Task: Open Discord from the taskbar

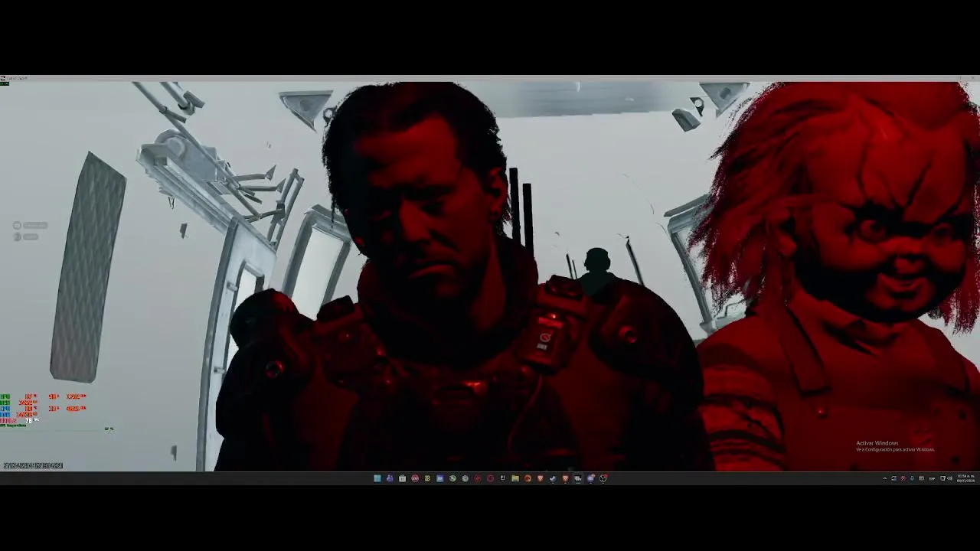Action: point(590,478)
